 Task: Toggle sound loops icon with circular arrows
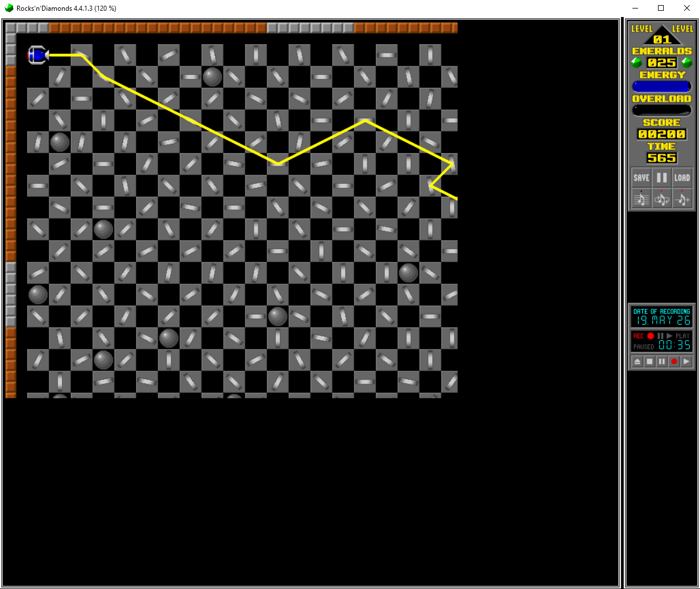[661, 199]
